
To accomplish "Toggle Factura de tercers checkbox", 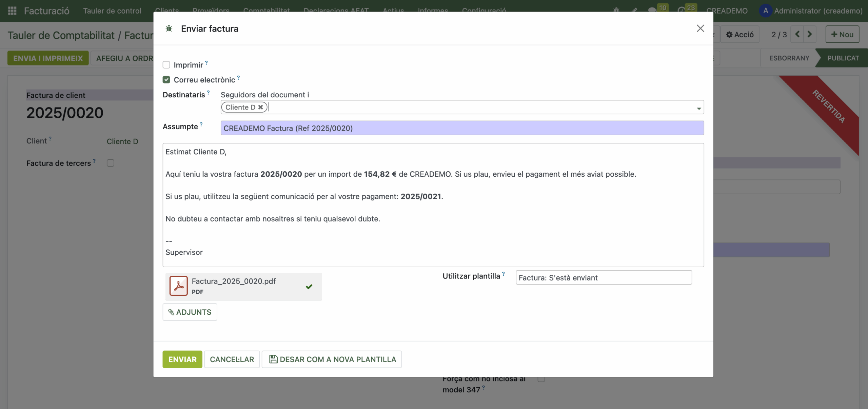I will pyautogui.click(x=111, y=163).
